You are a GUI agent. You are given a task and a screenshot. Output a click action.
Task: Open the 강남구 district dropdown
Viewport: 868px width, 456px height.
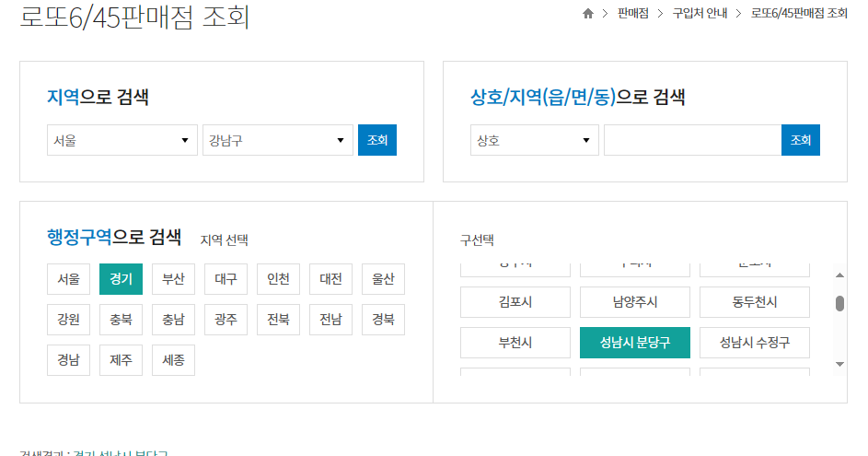point(278,140)
